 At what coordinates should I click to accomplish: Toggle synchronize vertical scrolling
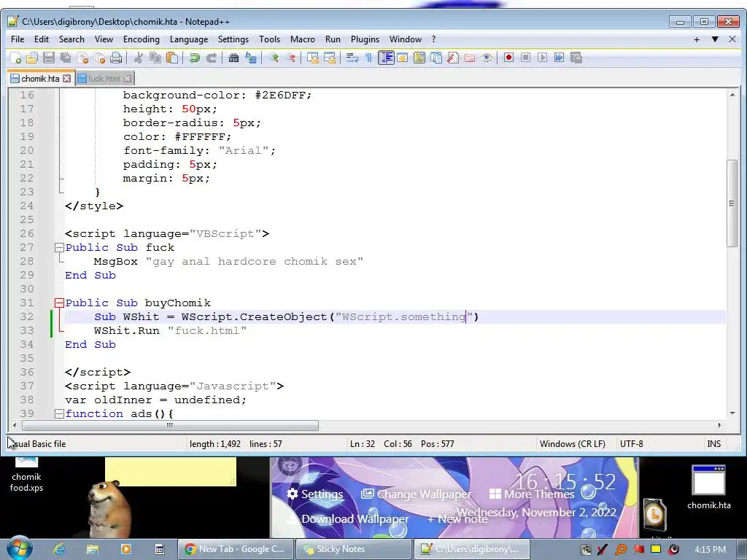(x=313, y=58)
